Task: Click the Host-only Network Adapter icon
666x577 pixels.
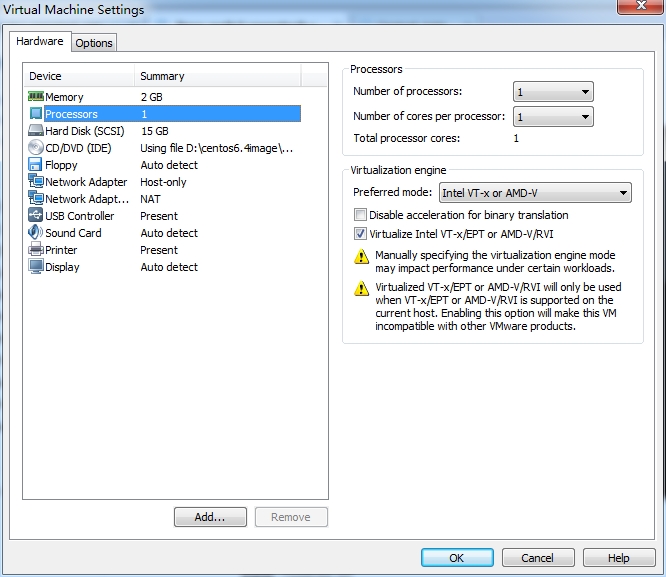Action: click(36, 181)
